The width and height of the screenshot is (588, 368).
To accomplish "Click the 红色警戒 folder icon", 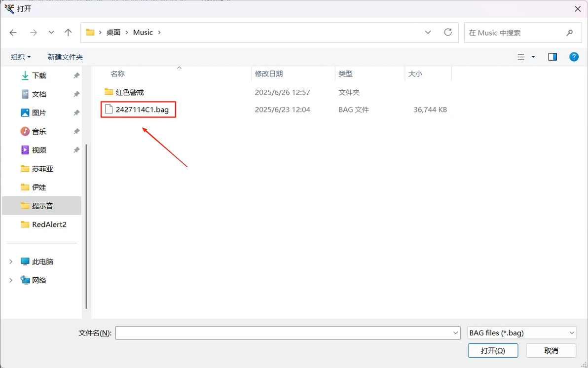I will click(x=109, y=92).
